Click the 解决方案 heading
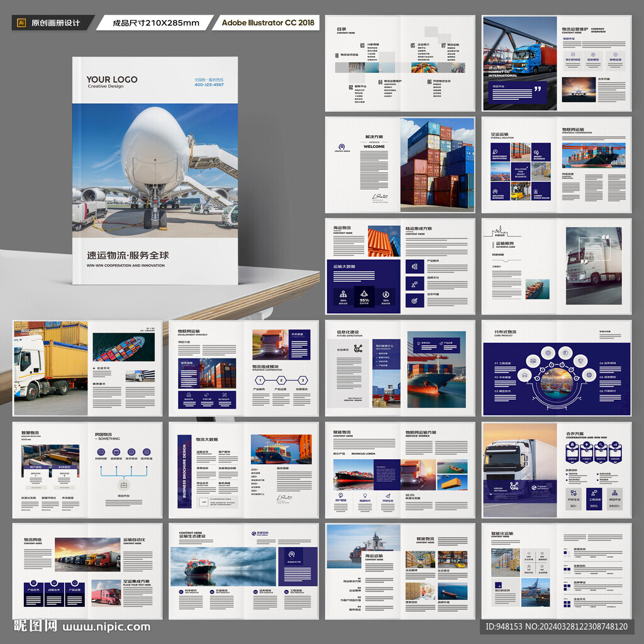 coord(374,136)
